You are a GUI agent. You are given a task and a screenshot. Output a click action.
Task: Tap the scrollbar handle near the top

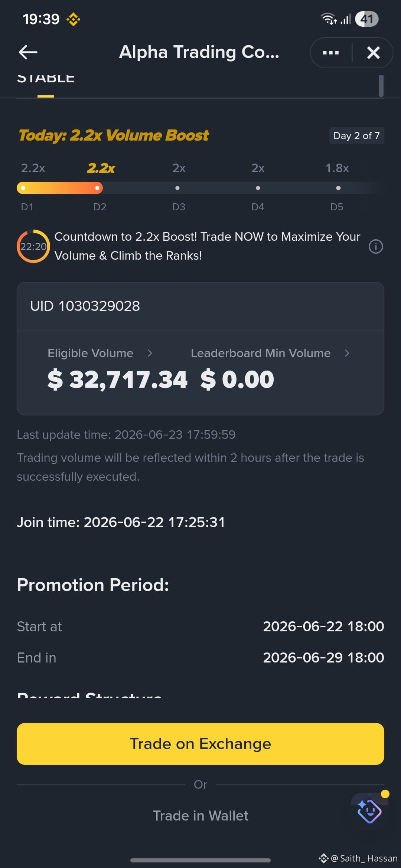pos(381,86)
